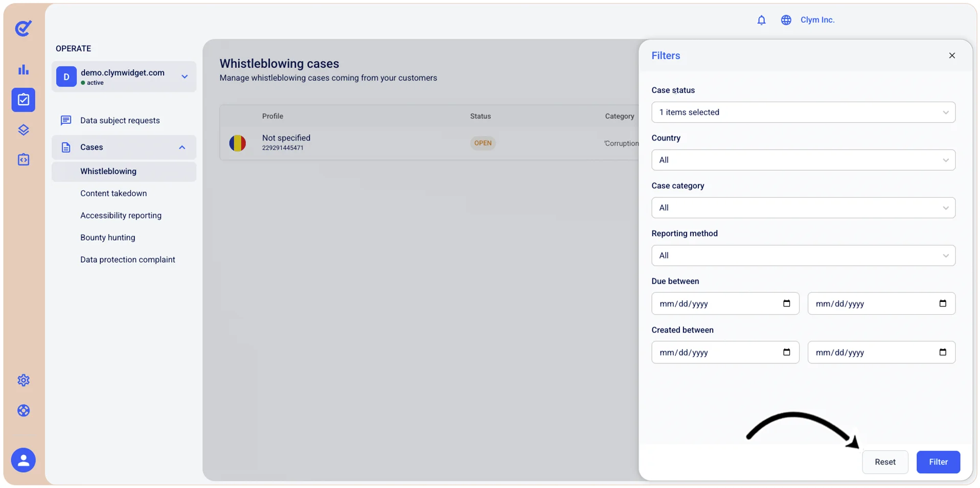This screenshot has width=980, height=488.
Task: Open settings gear in sidebar
Action: [24, 380]
